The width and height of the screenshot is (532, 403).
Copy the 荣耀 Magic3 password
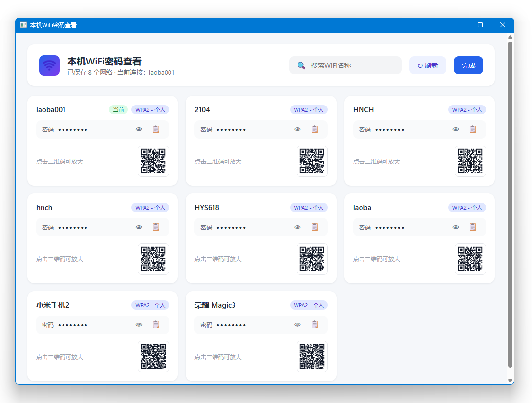coord(315,325)
